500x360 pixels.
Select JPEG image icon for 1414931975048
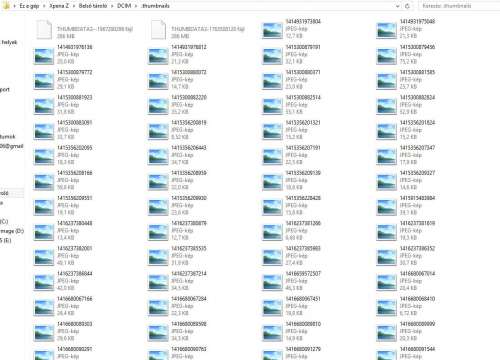coord(386,31)
